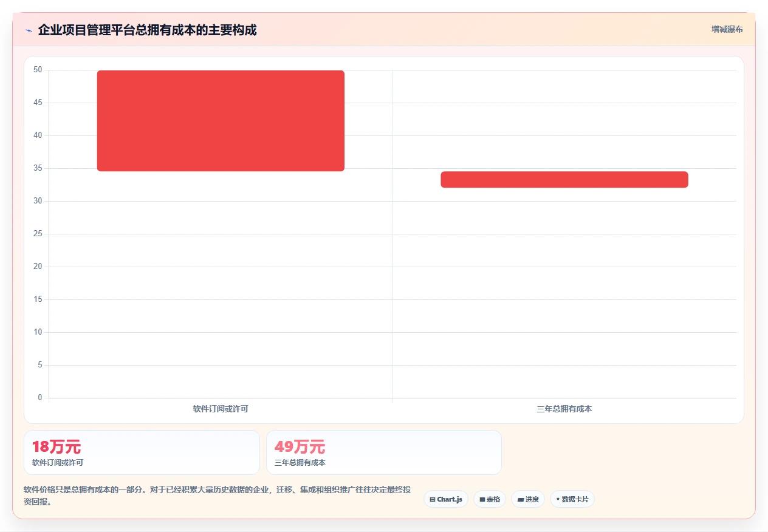Click the large red 软件订阅或许可 bar

[221, 121]
